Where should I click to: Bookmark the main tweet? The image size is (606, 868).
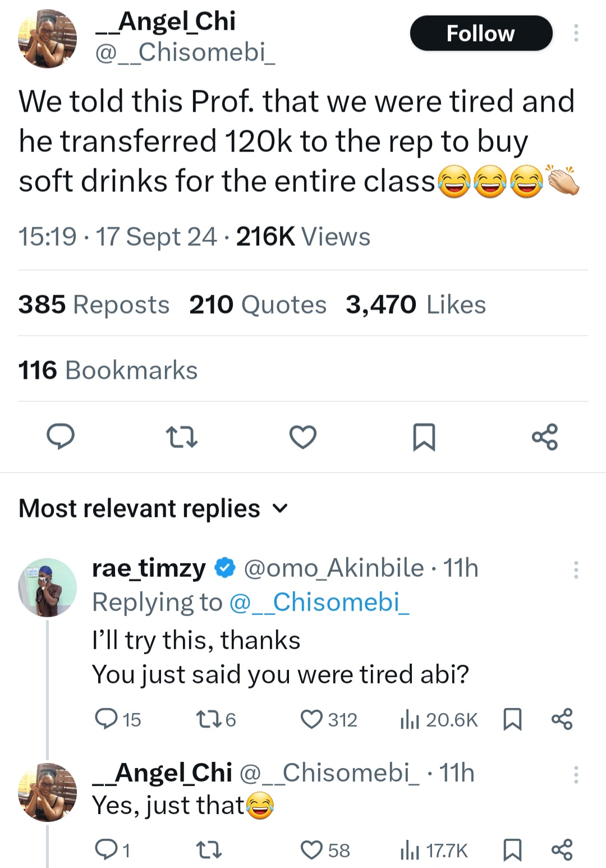tap(424, 437)
